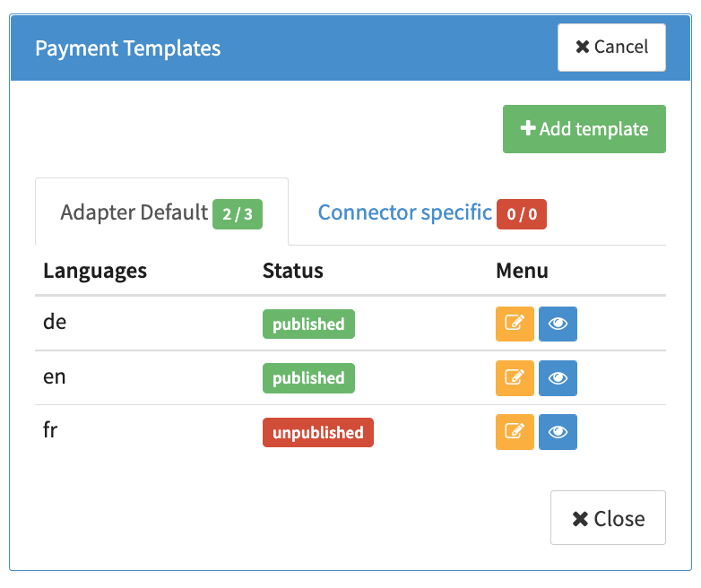Click the green 2 / 3 count badge
Image resolution: width=701 pixels, height=588 pixels.
[237, 214]
